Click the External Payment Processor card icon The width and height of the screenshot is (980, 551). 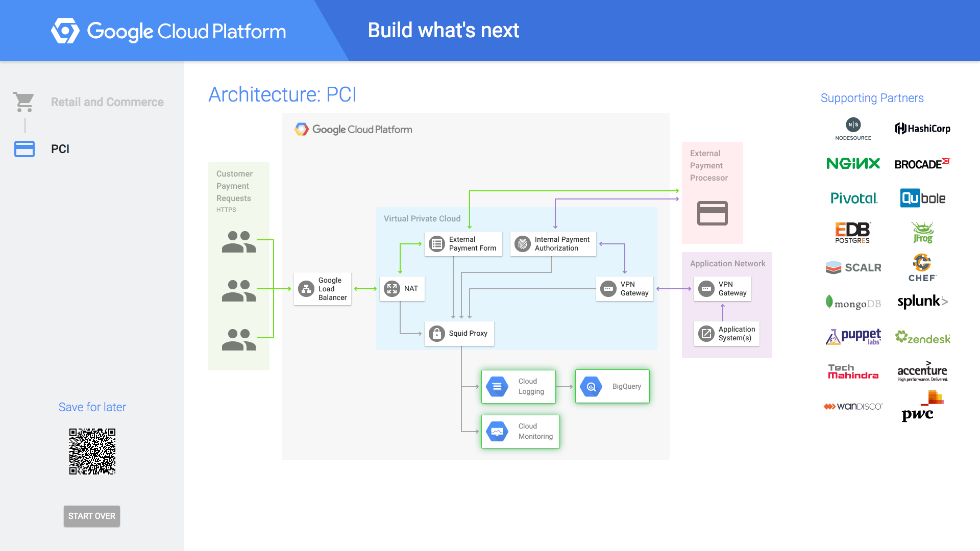point(713,213)
